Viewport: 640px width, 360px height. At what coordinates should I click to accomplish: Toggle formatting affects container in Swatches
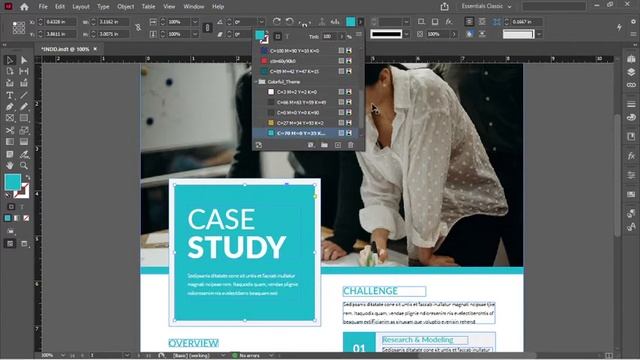[278, 36]
